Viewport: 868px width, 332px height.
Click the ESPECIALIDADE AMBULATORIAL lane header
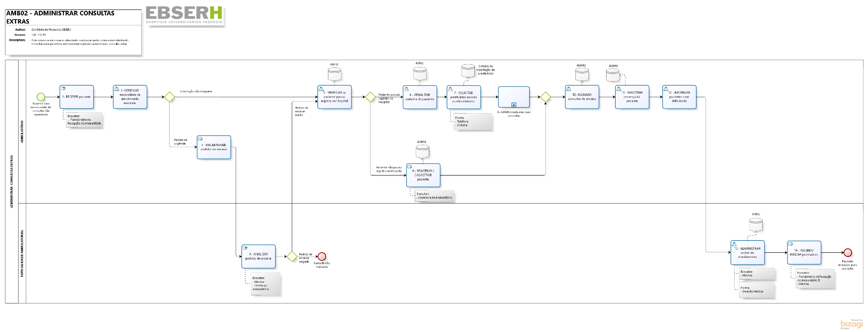tap(22, 253)
